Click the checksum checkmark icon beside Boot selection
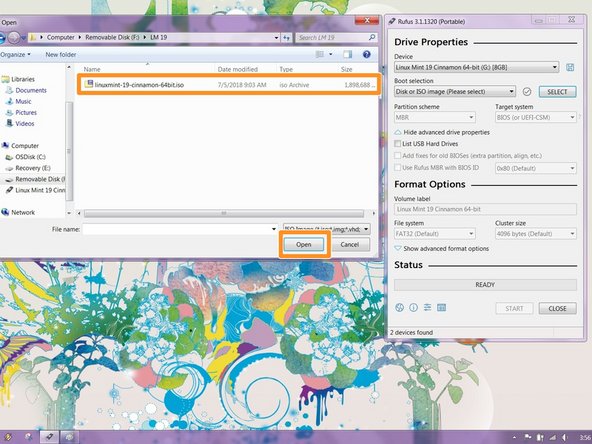Image resolution: width=592 pixels, height=444 pixels. point(527,91)
